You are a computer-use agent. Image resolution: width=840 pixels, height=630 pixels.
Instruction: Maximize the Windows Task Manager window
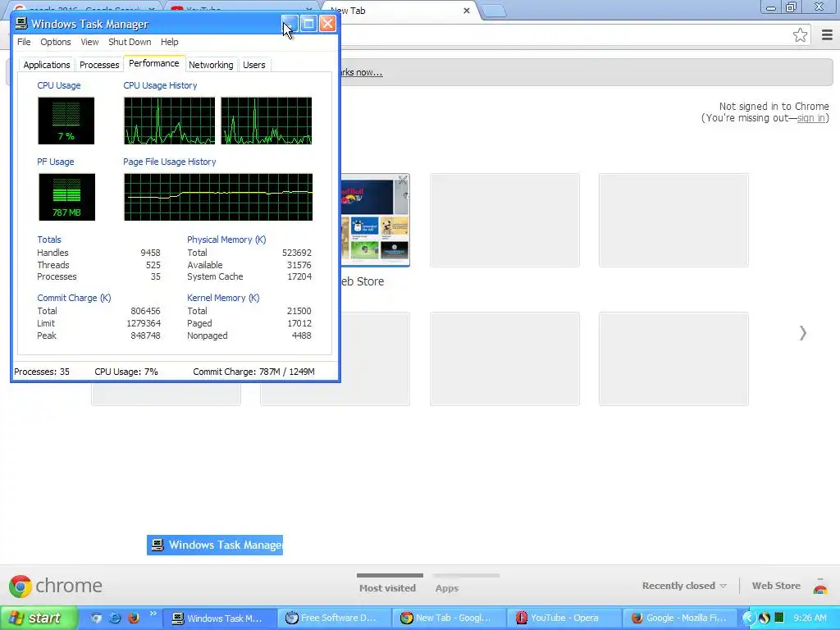[308, 24]
